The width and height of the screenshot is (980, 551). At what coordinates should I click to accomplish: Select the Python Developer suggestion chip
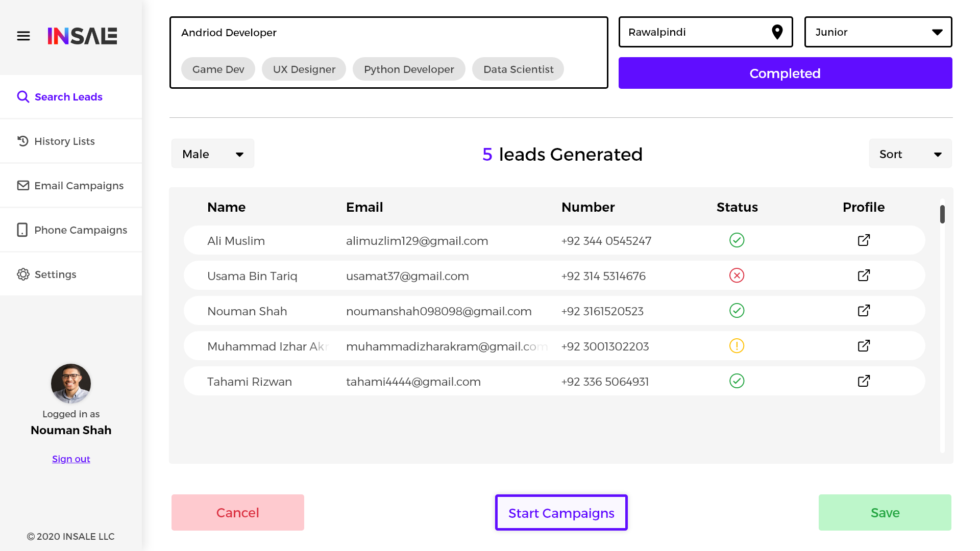click(x=409, y=69)
